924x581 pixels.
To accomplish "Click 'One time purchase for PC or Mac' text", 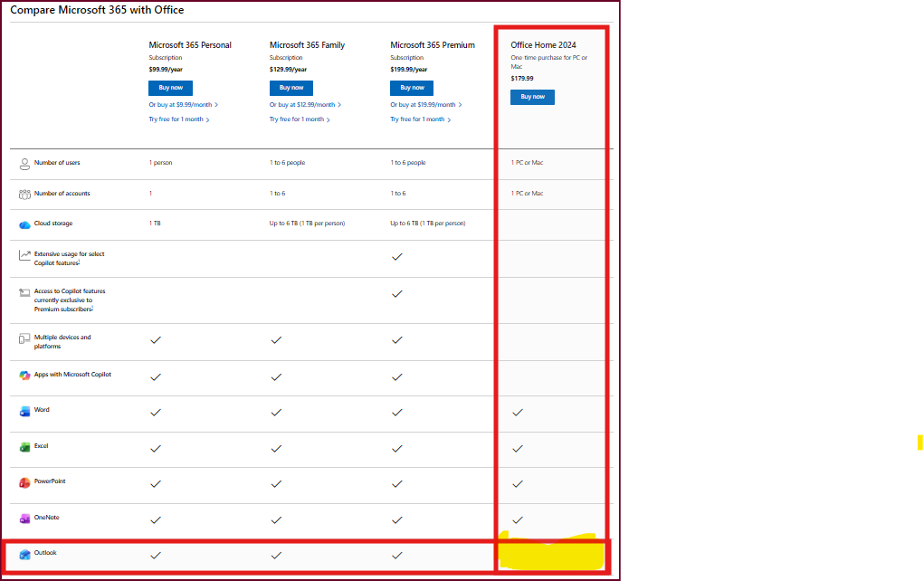I will click(548, 62).
